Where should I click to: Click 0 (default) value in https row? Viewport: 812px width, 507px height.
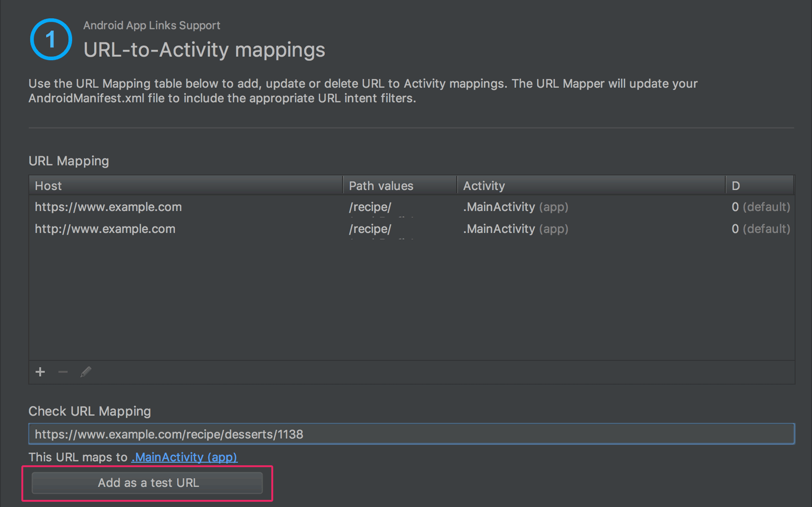point(760,207)
